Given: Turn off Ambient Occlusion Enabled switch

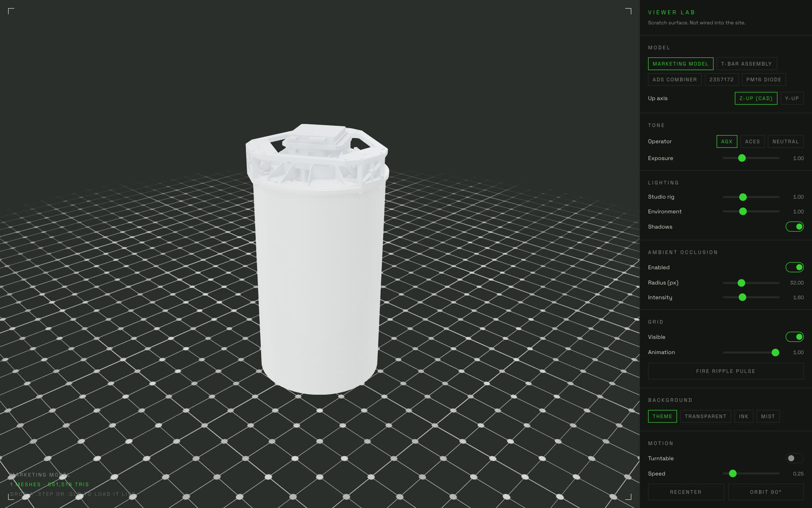Looking at the screenshot, I should tap(794, 267).
